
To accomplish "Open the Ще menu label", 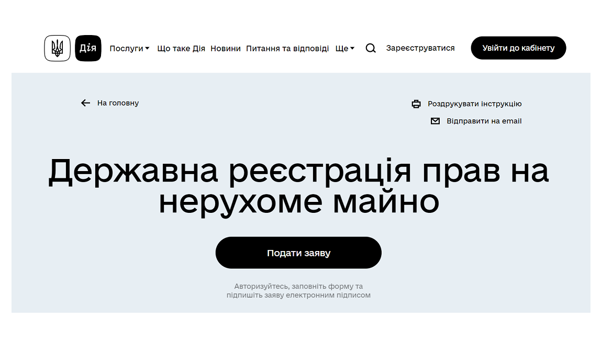I will [341, 48].
